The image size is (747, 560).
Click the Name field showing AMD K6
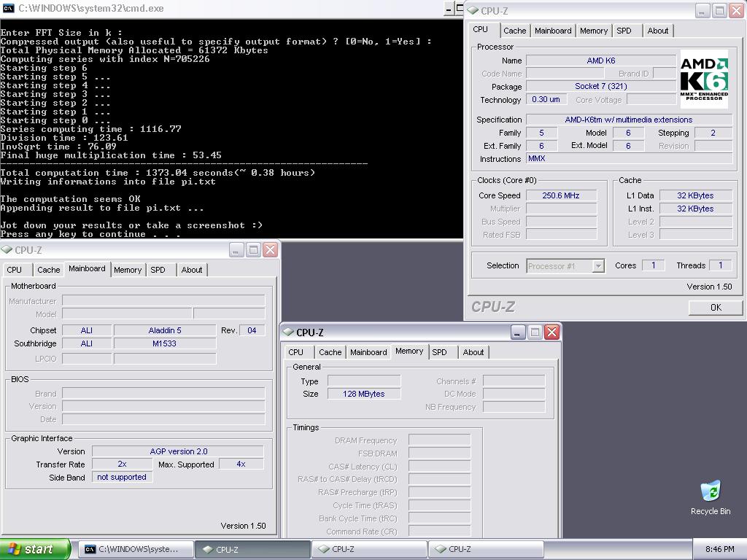(601, 61)
